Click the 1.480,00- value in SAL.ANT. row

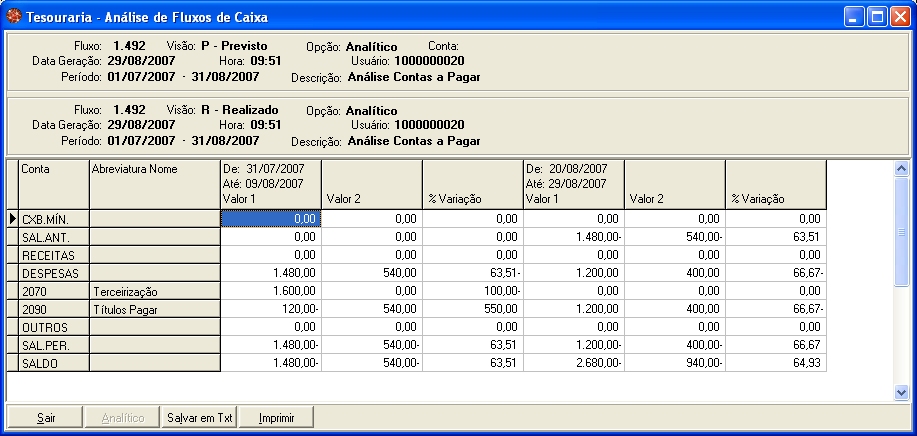pyautogui.click(x=574, y=237)
